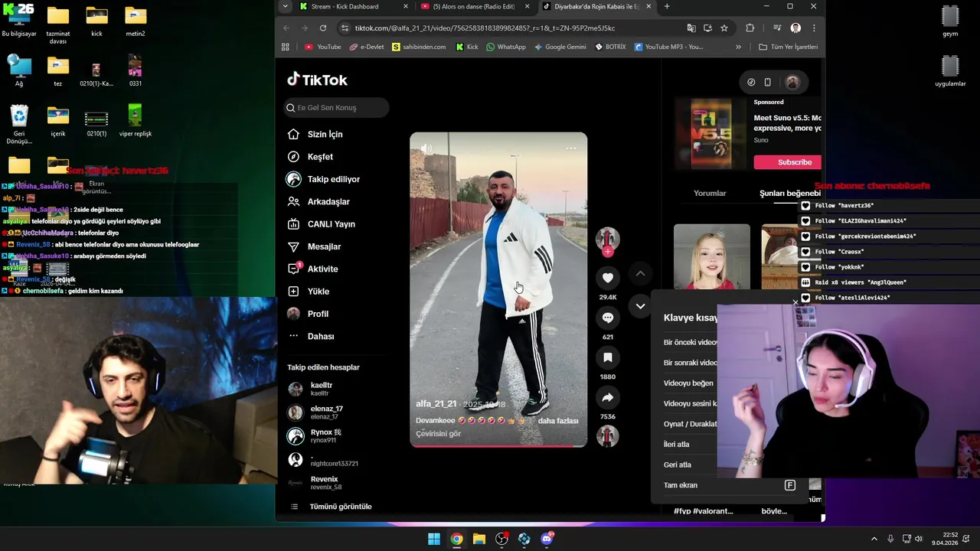Click Tümünü görüntüle to see all accounts
This screenshot has width=980, height=551.
tap(340, 507)
